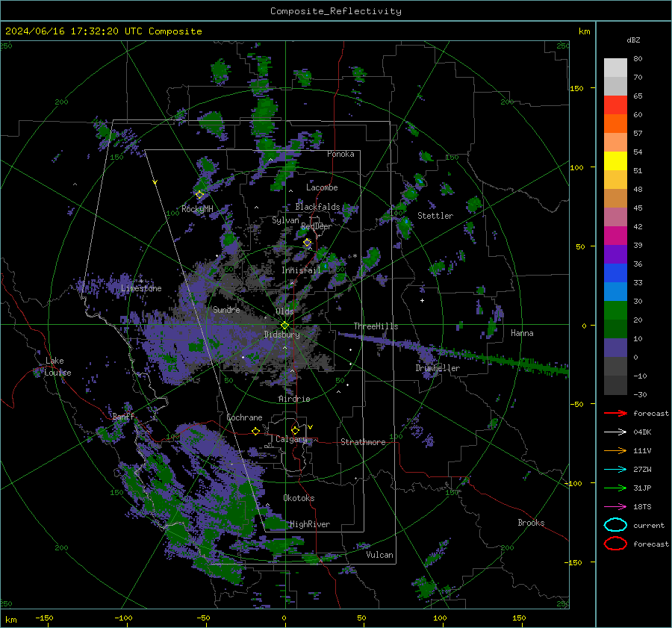The width and height of the screenshot is (672, 628).
Task: Click the 04DK legend label
Action: click(642, 432)
